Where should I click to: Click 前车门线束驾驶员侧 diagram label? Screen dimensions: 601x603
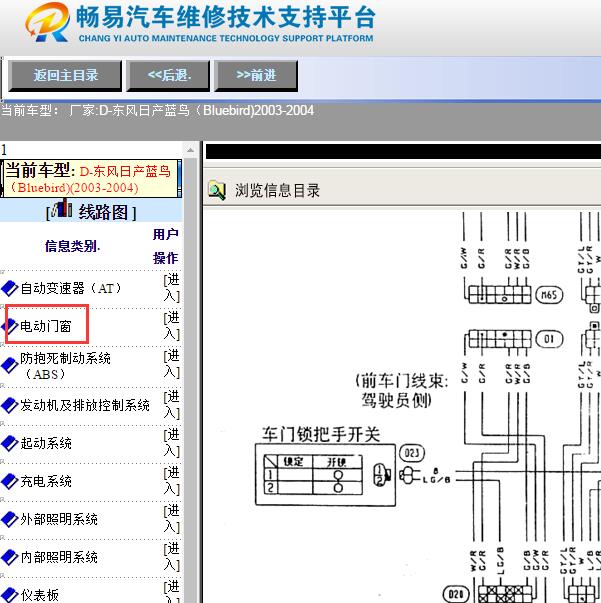[401, 390]
